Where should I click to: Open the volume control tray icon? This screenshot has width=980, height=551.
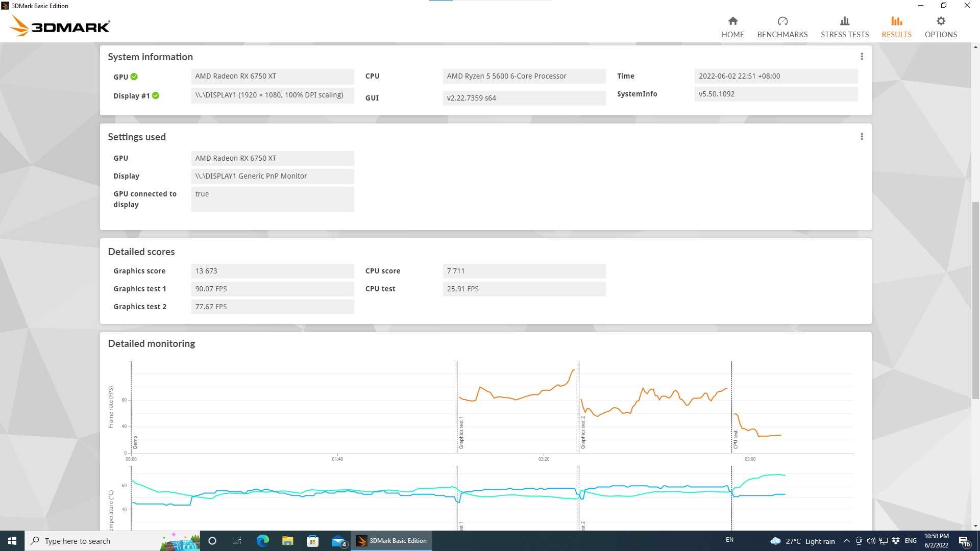point(871,541)
